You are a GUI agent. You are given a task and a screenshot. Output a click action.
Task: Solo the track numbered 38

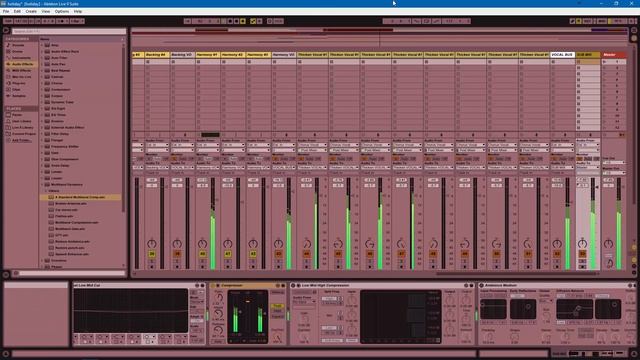point(152,261)
